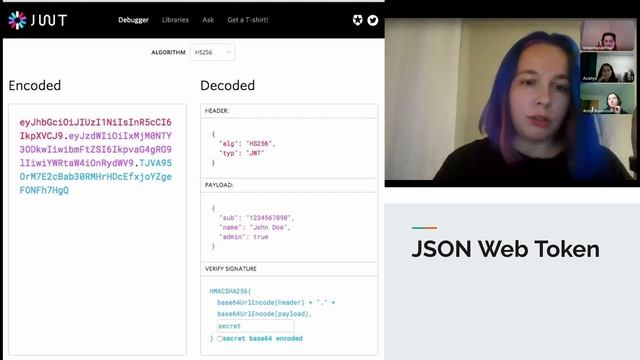Open the Auth0 shield badge icon
Screen dimensions: 640x360
pyautogui.click(x=358, y=20)
